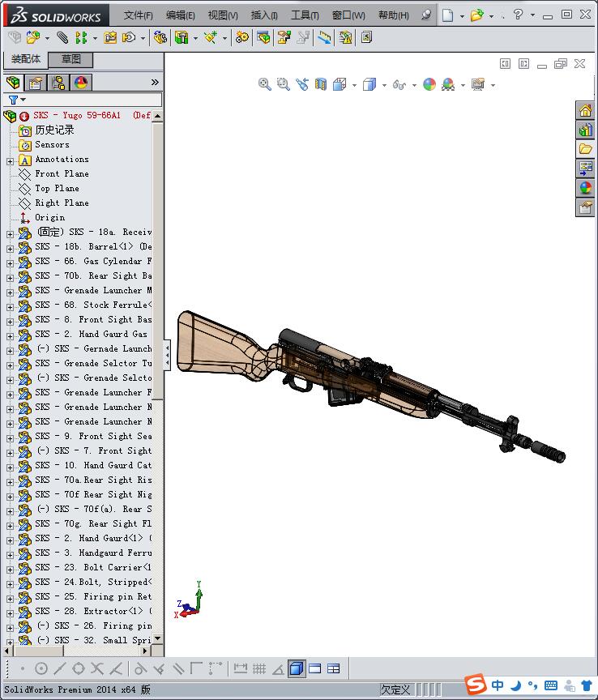Click Linear Component Pattern icon

coord(81,37)
